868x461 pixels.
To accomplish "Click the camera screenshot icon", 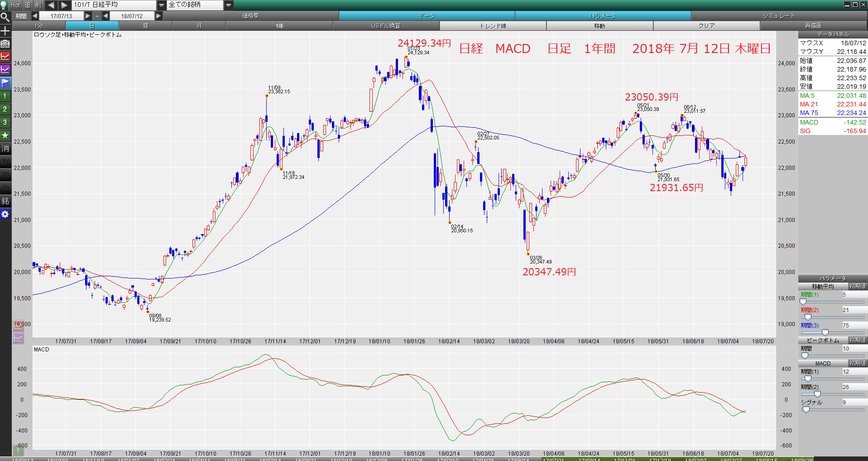I will 5,43.
